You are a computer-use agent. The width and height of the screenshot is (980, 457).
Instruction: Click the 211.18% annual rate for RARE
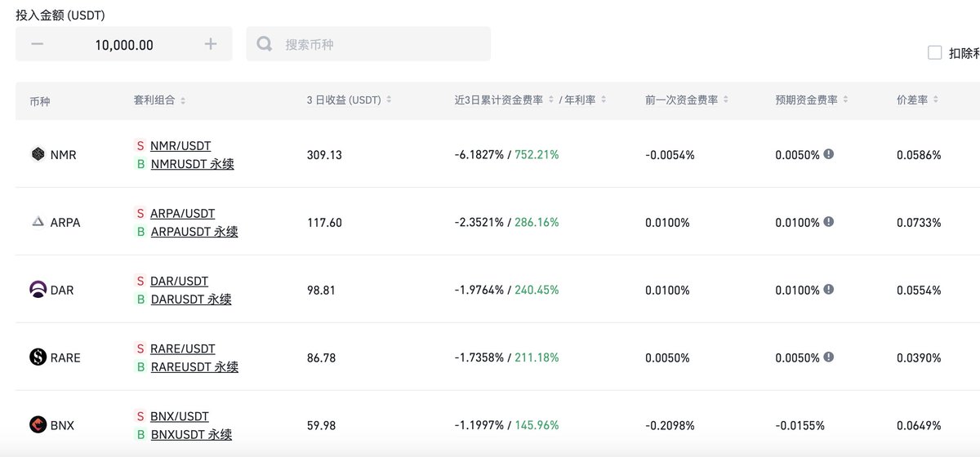[x=537, y=357]
